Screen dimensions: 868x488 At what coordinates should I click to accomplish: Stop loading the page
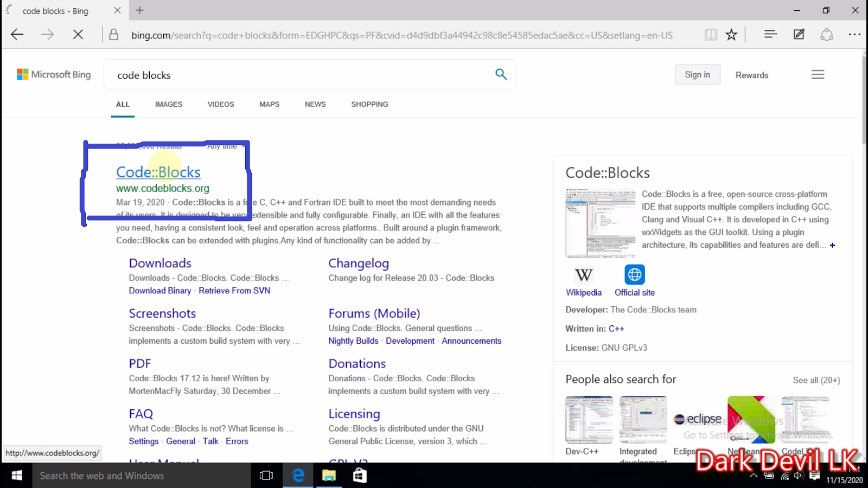tap(78, 35)
